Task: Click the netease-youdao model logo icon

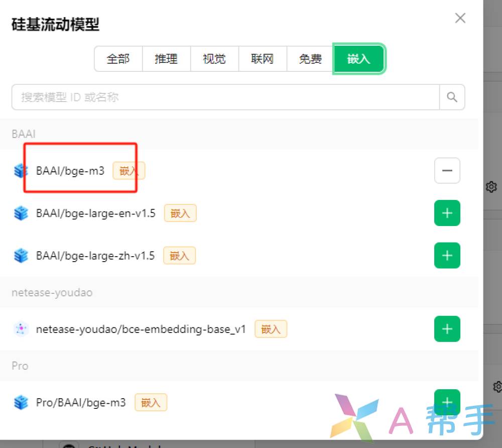Action: pos(21,329)
